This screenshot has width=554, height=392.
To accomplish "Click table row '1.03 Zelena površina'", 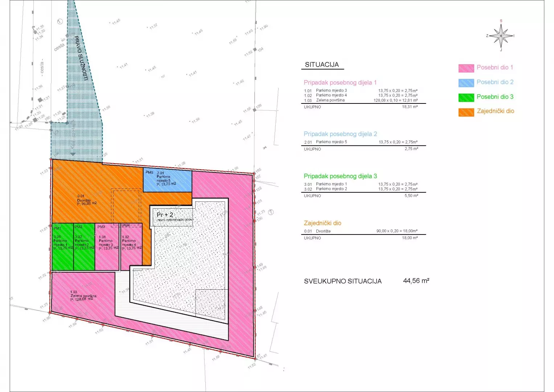I will tap(361, 100).
